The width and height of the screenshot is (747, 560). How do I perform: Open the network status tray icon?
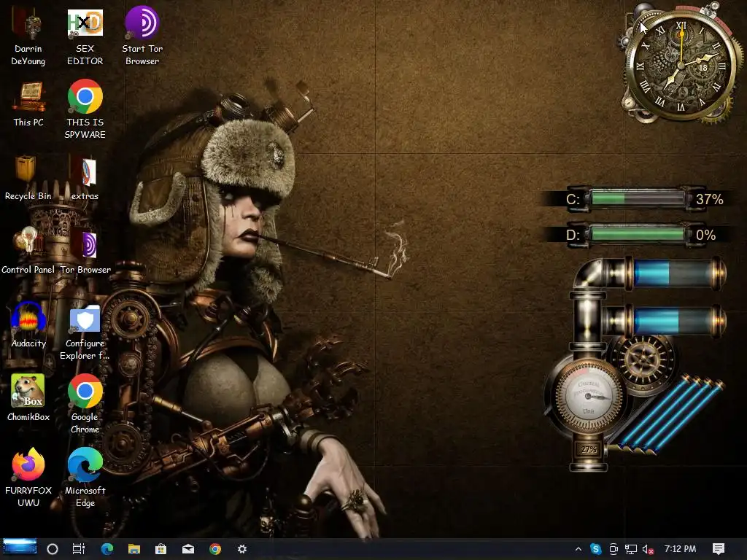click(631, 549)
